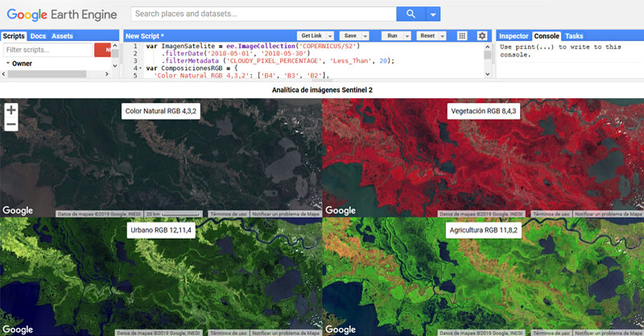The width and height of the screenshot is (644, 336).
Task: Open Notificar un problema link on Color Natural map
Action: tap(286, 214)
